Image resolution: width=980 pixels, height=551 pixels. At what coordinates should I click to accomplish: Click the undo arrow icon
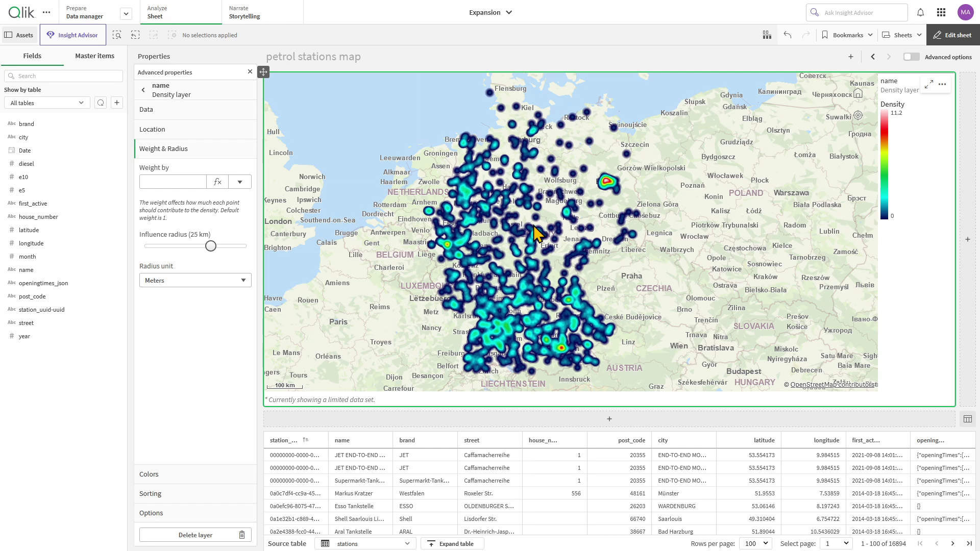[788, 35]
